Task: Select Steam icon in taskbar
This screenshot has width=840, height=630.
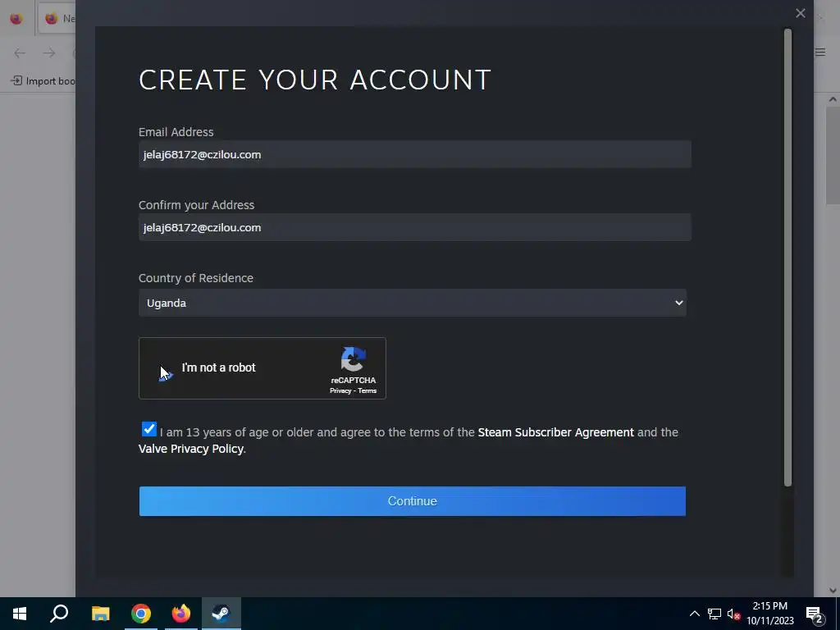Action: tap(221, 614)
